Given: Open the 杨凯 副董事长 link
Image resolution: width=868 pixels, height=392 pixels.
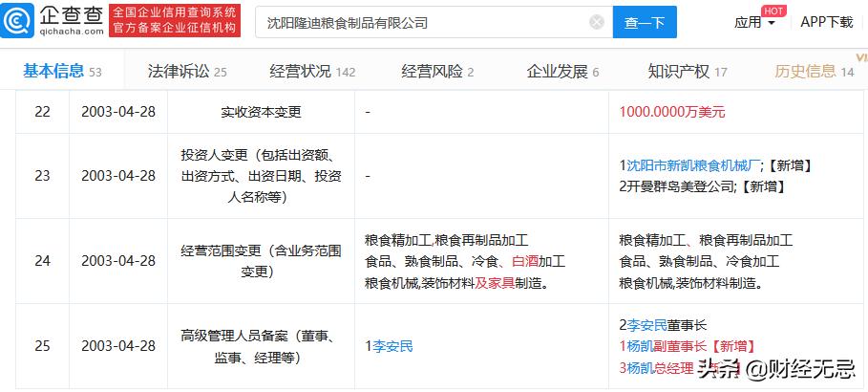Looking at the screenshot, I should [x=640, y=346].
